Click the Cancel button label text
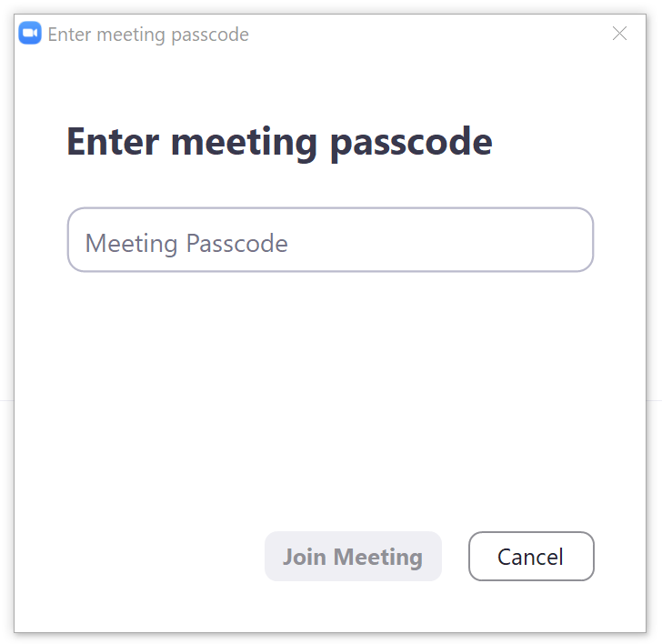The width and height of the screenshot is (662, 644). 530,557
